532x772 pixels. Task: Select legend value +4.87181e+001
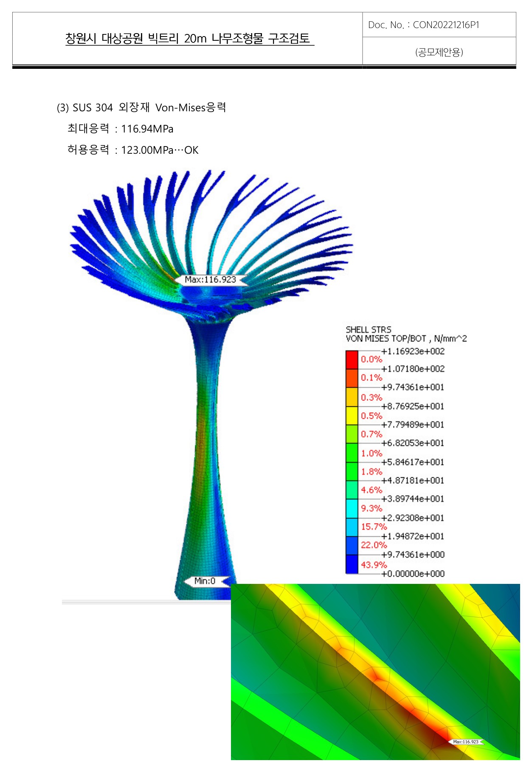click(x=413, y=480)
